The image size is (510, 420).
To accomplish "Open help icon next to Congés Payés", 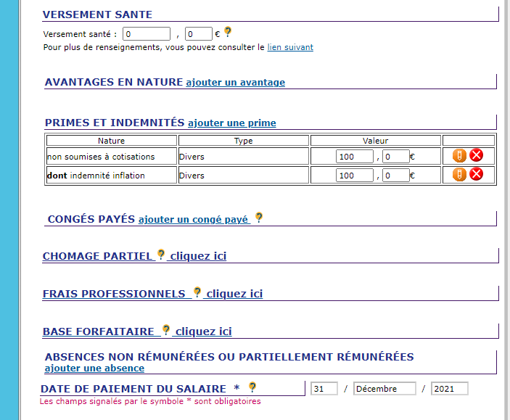I will click(x=258, y=218).
